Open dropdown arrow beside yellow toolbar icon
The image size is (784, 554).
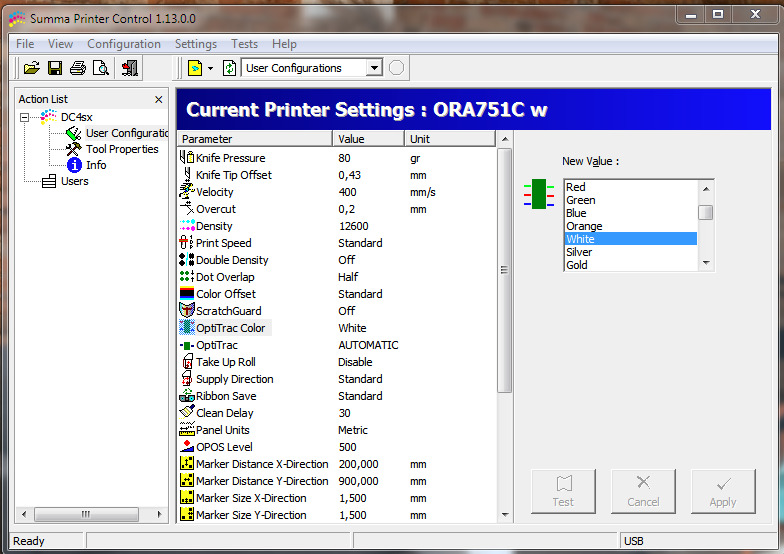(210, 68)
